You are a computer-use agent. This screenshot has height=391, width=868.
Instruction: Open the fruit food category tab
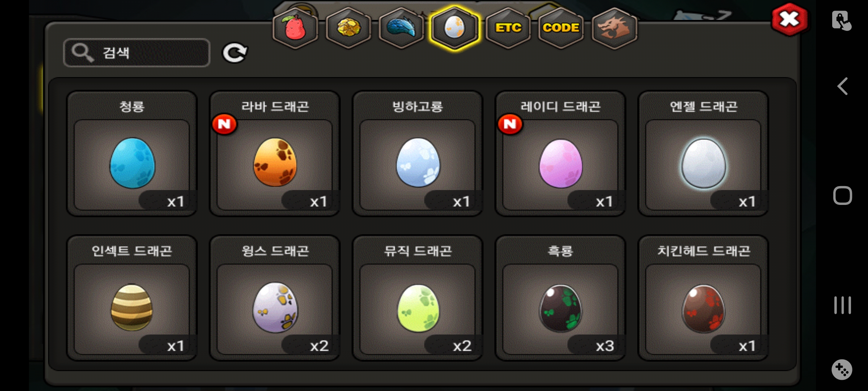[295, 28]
